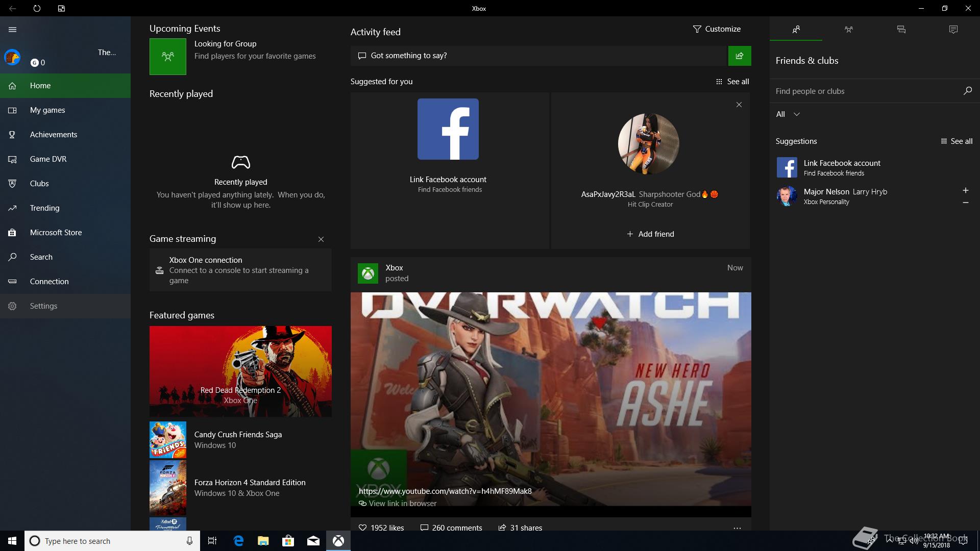980x551 pixels.
Task: Open Mail app from taskbar
Action: (x=313, y=541)
